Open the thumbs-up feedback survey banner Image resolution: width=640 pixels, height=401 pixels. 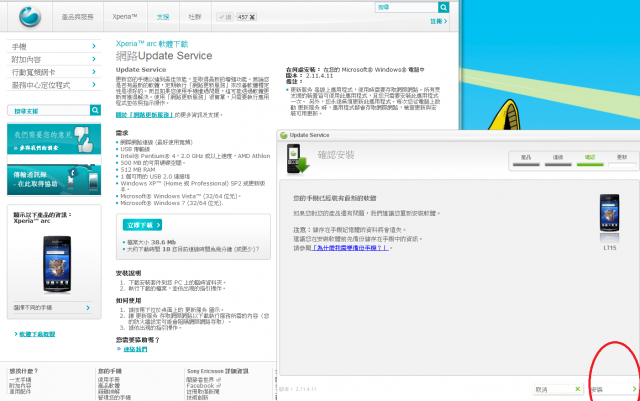[x=54, y=139]
